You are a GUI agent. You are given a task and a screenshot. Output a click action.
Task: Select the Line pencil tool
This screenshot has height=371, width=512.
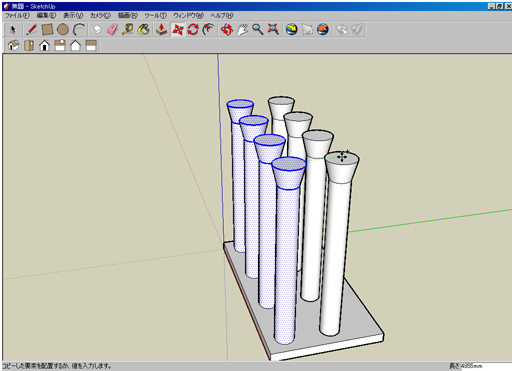(32, 30)
